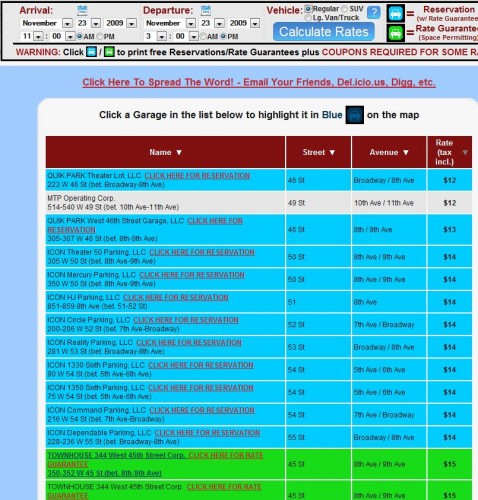Image resolution: width=478 pixels, height=500 pixels.
Task: Open the Arrival date calendar icon
Action: pos(82,10)
